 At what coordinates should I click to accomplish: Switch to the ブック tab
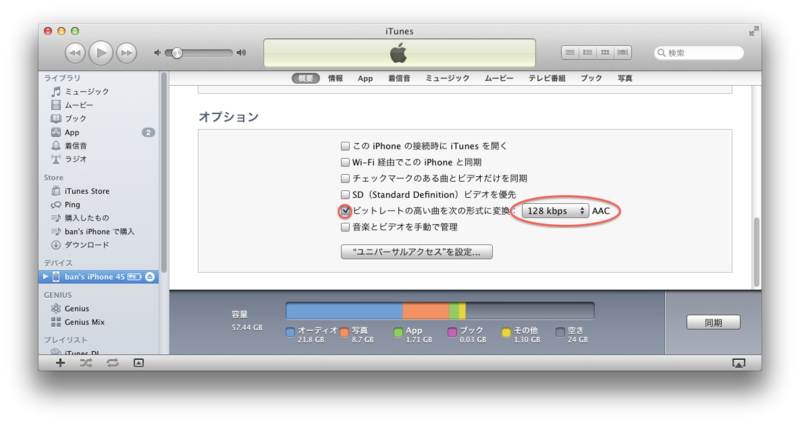(591, 78)
